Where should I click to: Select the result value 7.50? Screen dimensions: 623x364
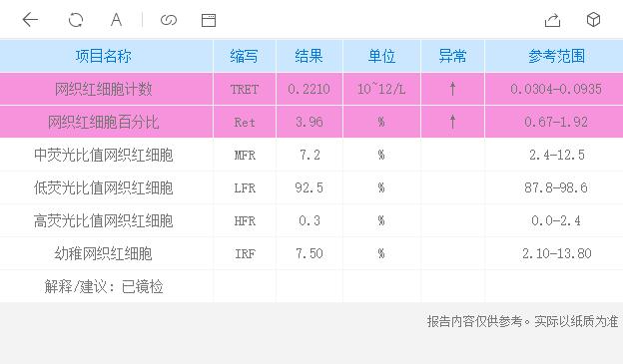(310, 253)
